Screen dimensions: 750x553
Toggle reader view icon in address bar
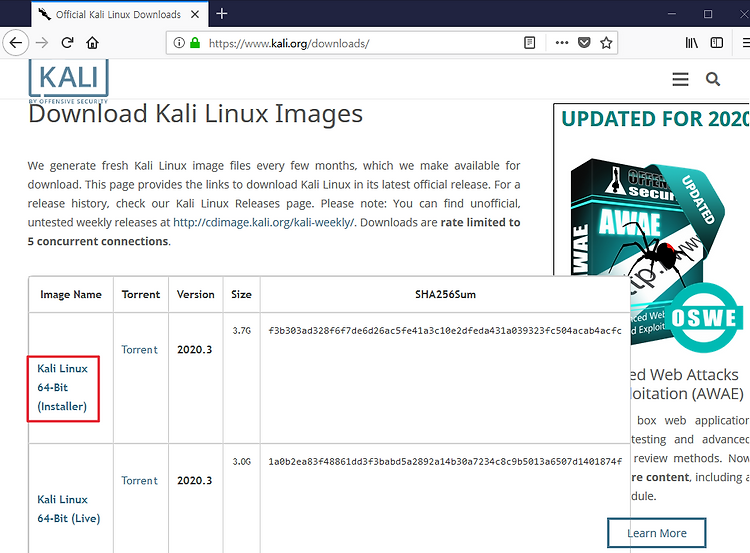click(529, 43)
